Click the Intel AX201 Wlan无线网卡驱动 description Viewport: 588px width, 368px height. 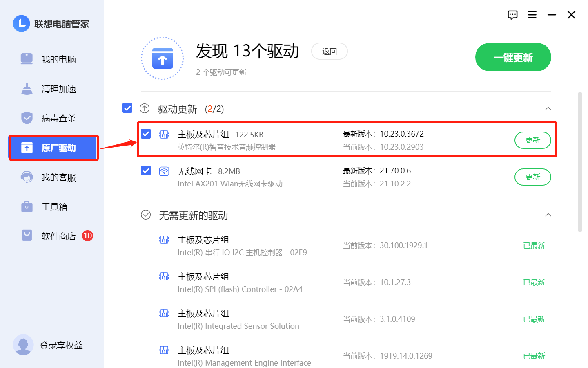[x=230, y=184]
